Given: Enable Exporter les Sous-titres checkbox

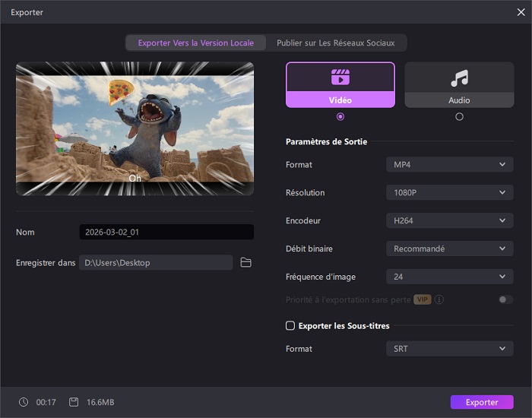Looking at the screenshot, I should (290, 326).
